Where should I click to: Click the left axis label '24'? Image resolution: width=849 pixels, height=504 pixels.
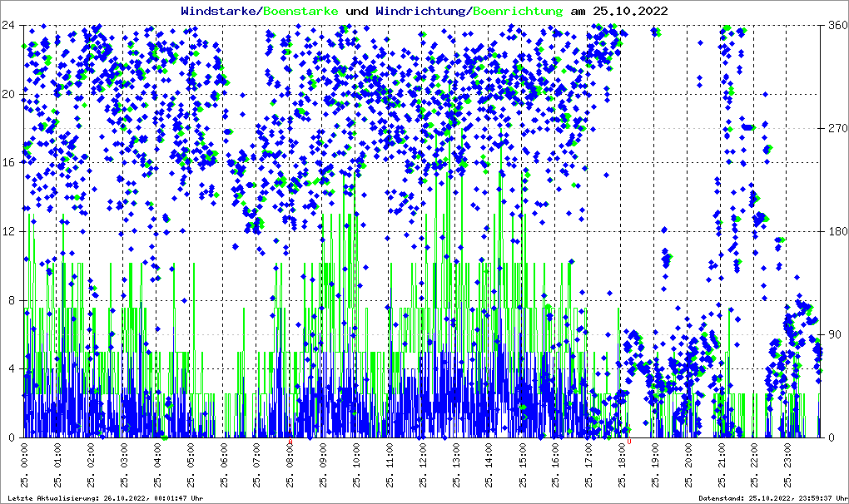coord(8,25)
